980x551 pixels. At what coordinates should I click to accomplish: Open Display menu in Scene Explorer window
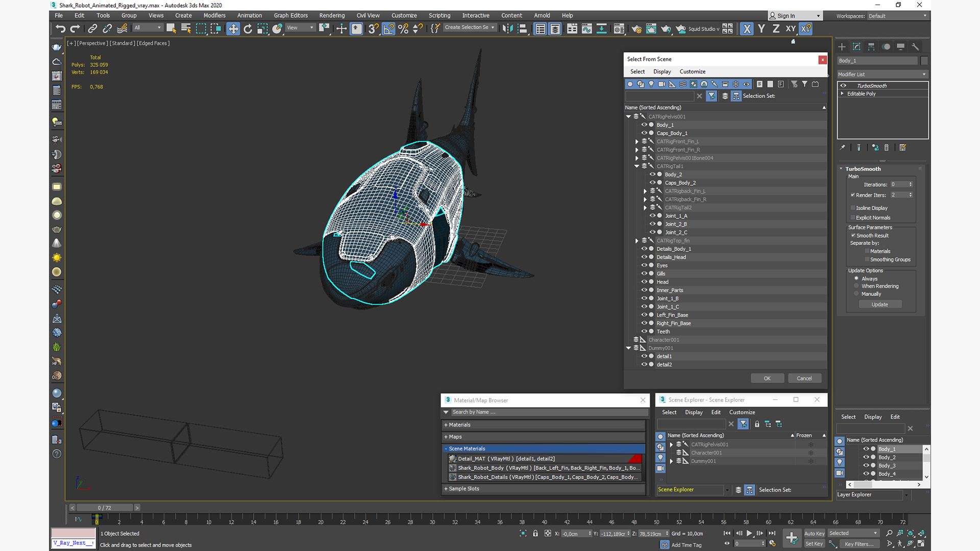point(694,412)
